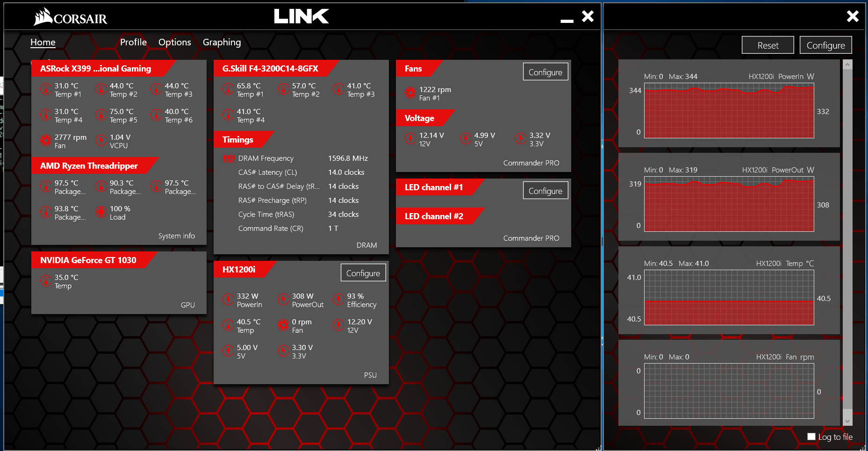868x451 pixels.
Task: Click the Commander PRO 5V voltage icon
Action: [465, 138]
